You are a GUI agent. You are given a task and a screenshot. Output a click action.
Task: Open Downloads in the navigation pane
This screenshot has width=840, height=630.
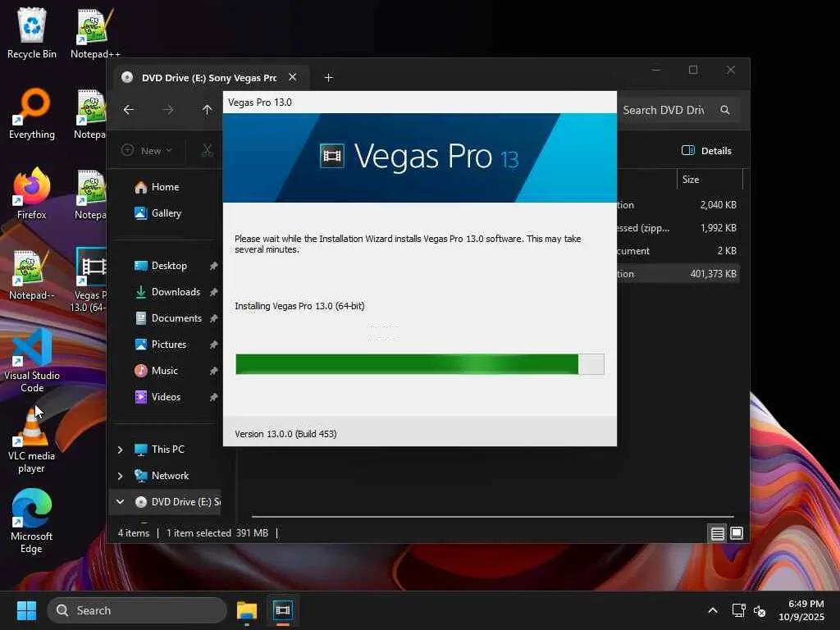[175, 292]
